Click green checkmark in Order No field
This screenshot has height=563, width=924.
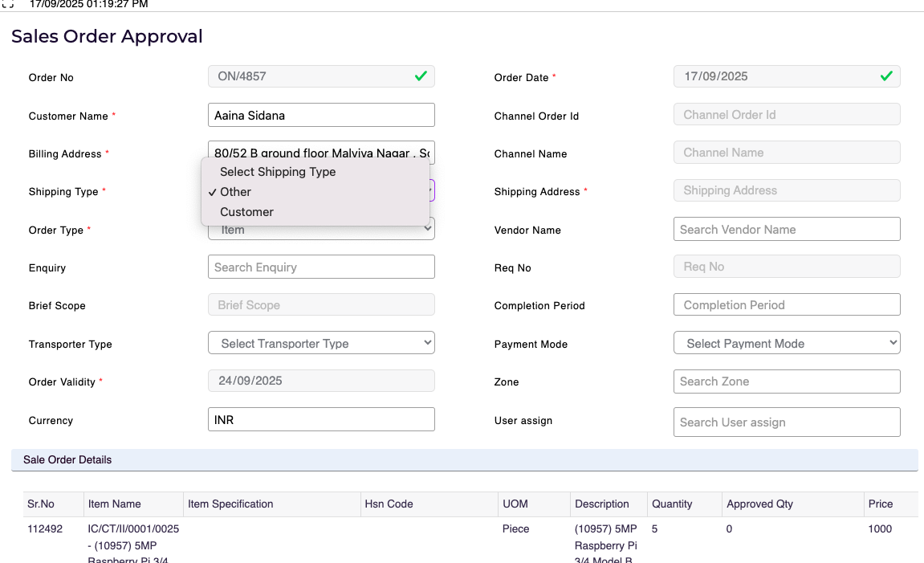421,76
